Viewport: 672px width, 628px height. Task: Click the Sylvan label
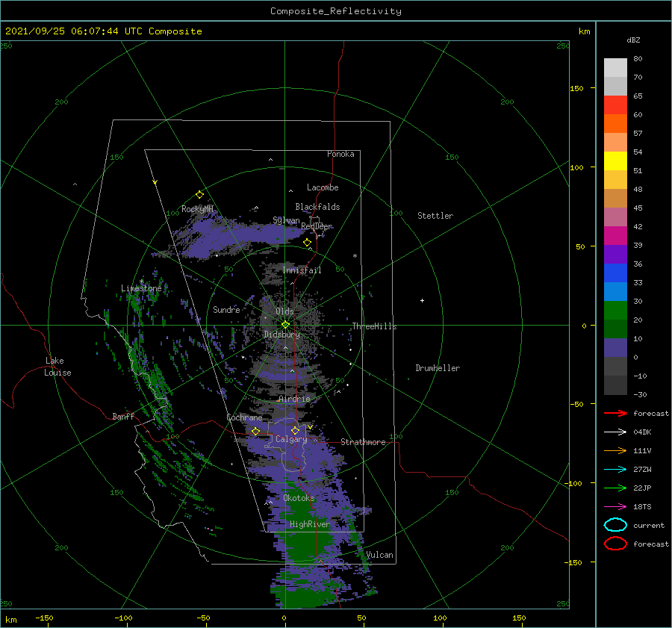(286, 220)
